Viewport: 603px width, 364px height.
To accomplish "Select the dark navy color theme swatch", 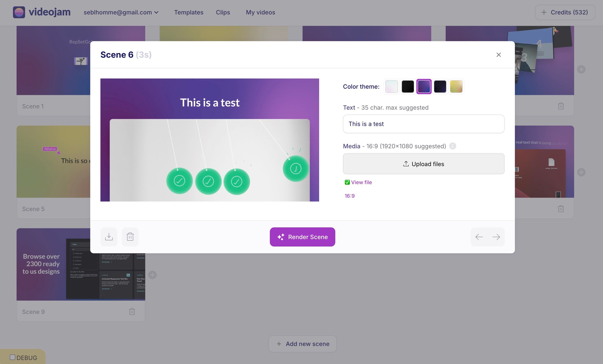I will pyautogui.click(x=440, y=87).
